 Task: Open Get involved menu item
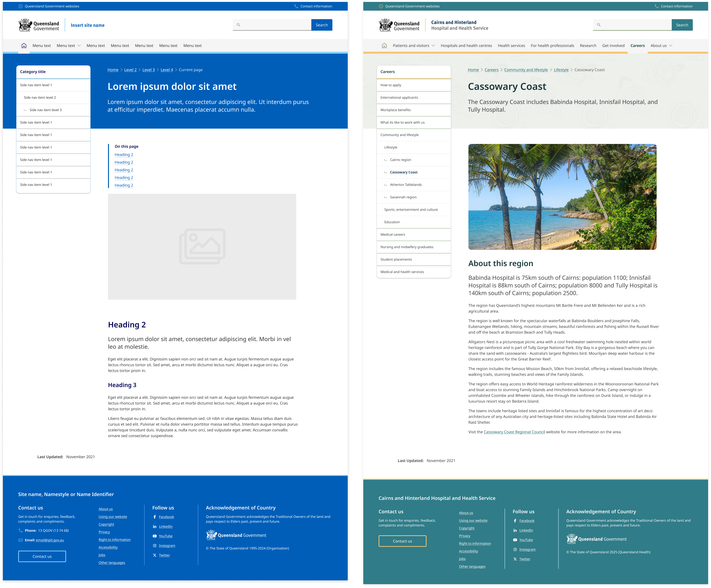(613, 46)
